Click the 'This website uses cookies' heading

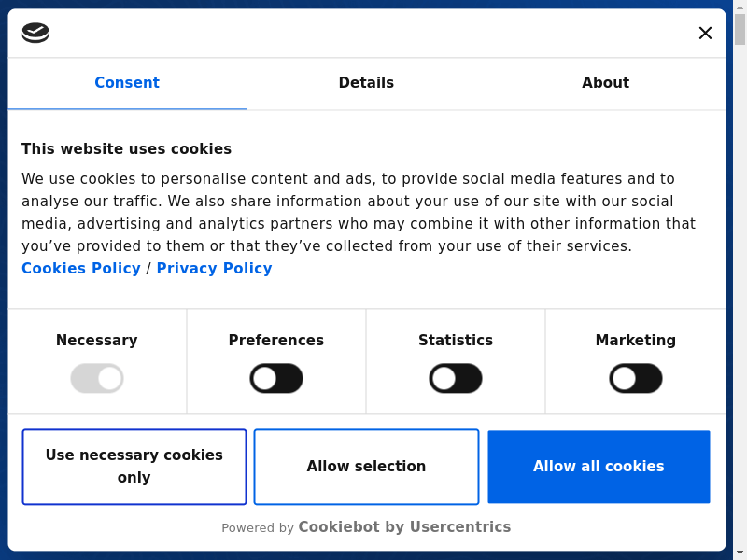tap(127, 149)
